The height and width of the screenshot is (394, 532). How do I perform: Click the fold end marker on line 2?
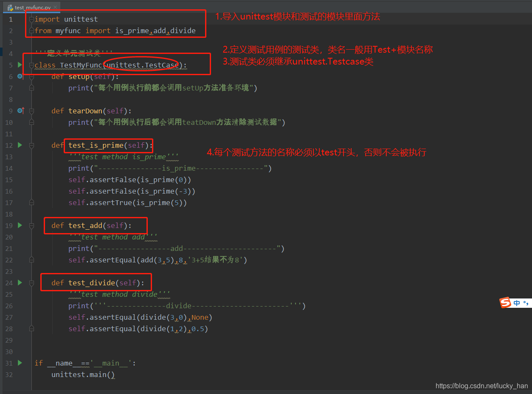tap(31, 31)
